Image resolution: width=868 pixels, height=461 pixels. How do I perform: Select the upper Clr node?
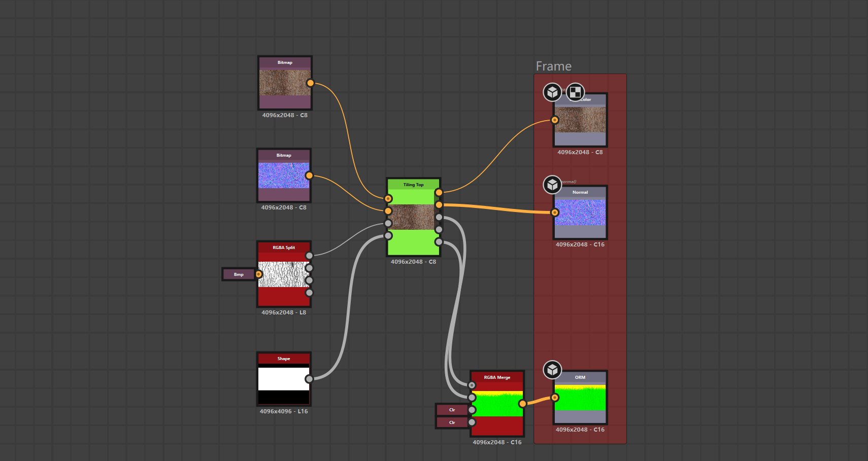point(452,410)
